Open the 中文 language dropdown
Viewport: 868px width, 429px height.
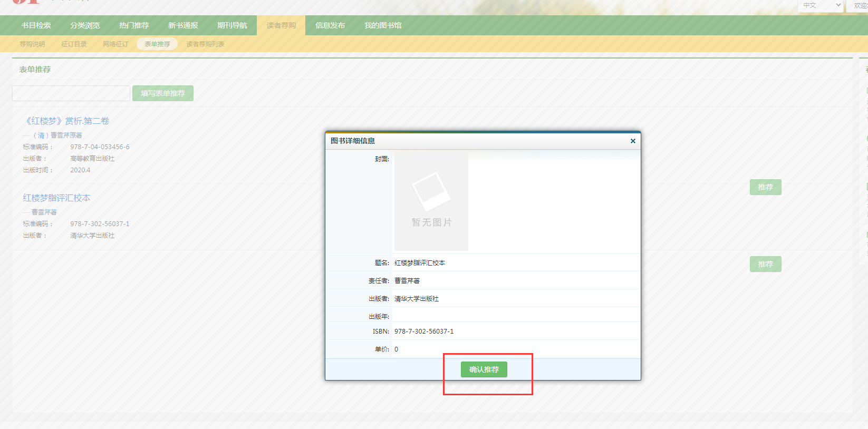(821, 5)
